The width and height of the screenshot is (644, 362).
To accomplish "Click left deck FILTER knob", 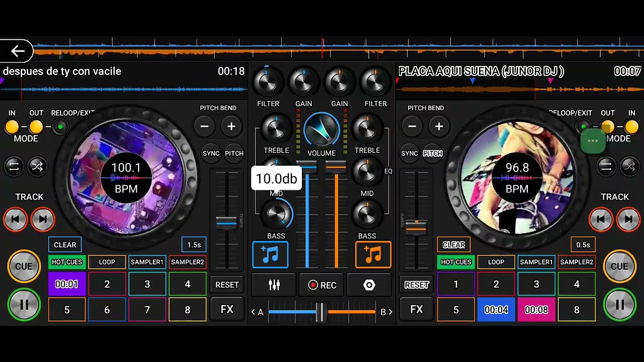I will click(x=268, y=81).
